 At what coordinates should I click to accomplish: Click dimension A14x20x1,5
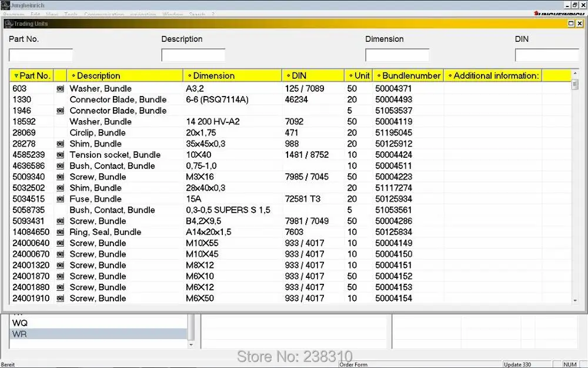209,232
